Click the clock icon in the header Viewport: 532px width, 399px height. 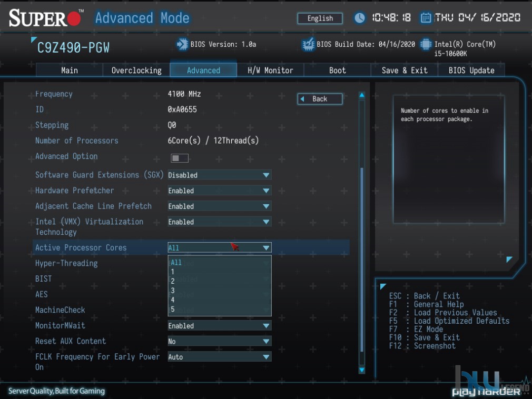click(x=360, y=17)
